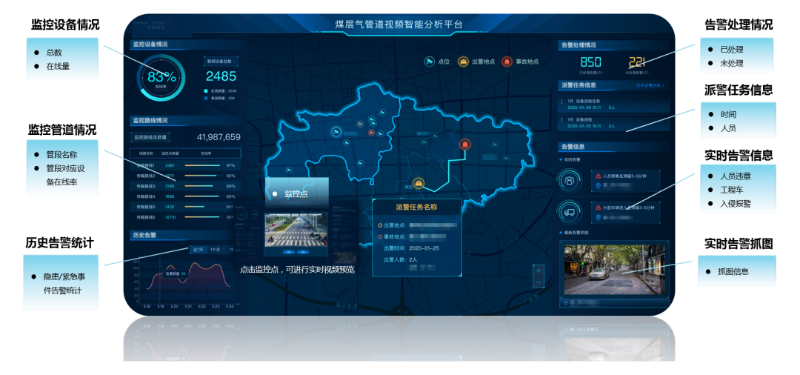Click the 联网设备总数 label box
Screen dimensions: 800x375
(221, 61)
